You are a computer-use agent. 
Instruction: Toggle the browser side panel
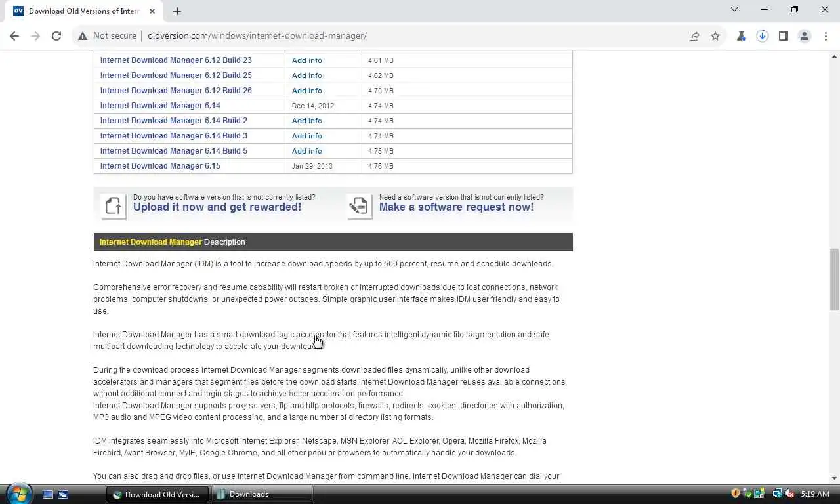click(x=783, y=36)
